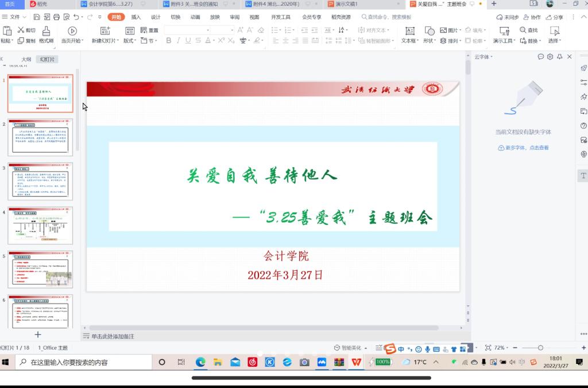Start slideshow from current page (当页开始)
Viewport: 588px width, 388px height.
72,31
